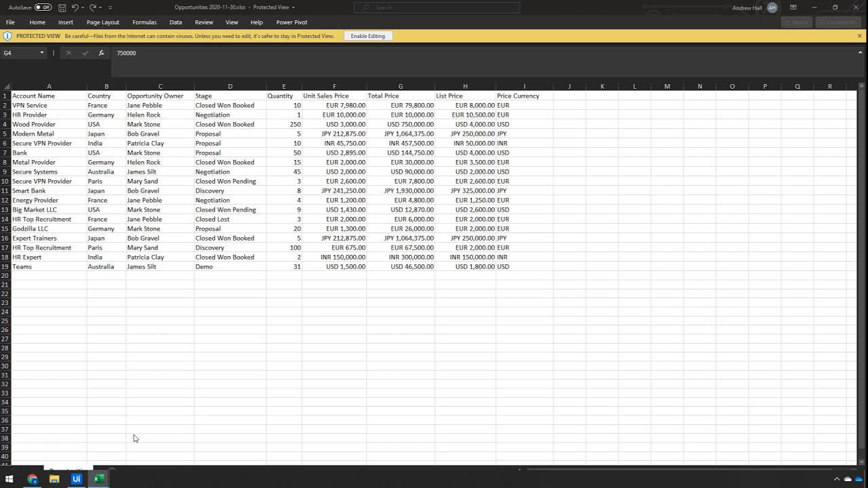
Task: Open the Redo history dropdown arrow
Action: (x=101, y=7)
